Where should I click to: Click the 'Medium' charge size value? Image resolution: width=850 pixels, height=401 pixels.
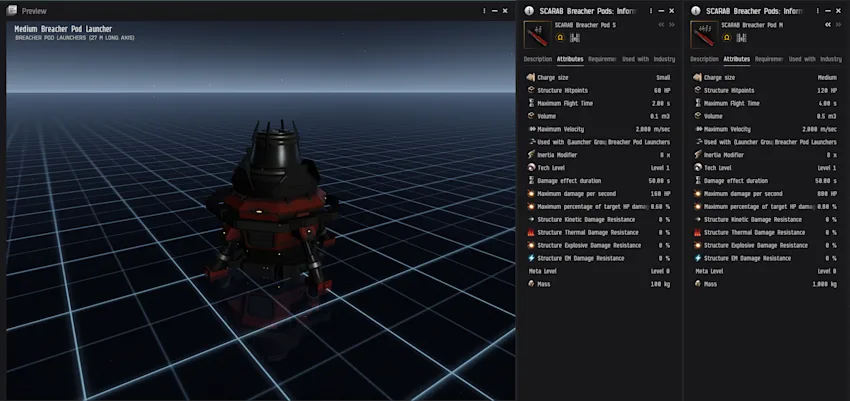coord(827,77)
